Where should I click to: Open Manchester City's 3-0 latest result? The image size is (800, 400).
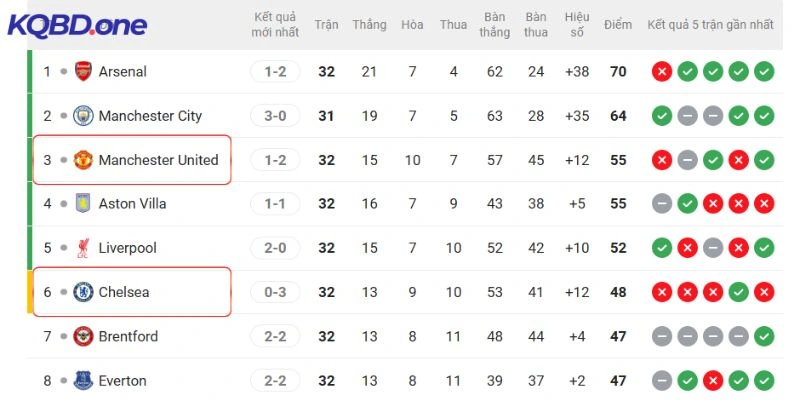(275, 116)
